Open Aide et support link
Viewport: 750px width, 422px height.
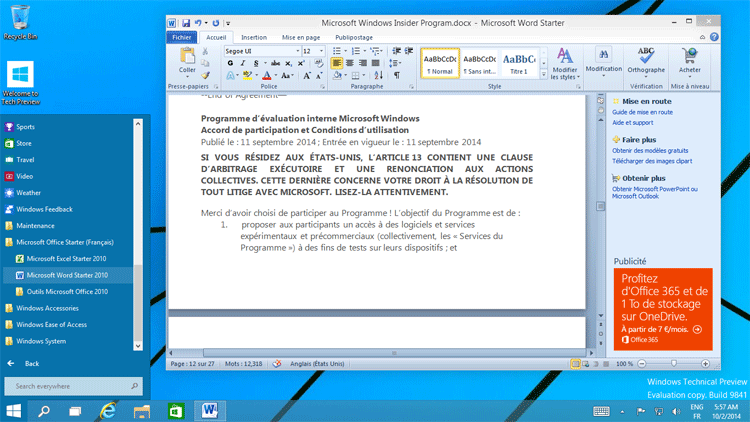pos(632,123)
